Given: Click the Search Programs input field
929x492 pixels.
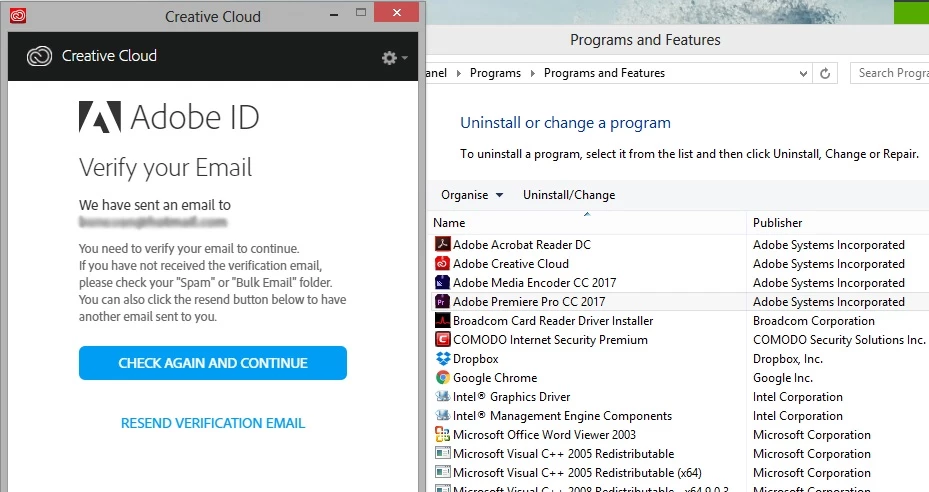Looking at the screenshot, I should 889,73.
